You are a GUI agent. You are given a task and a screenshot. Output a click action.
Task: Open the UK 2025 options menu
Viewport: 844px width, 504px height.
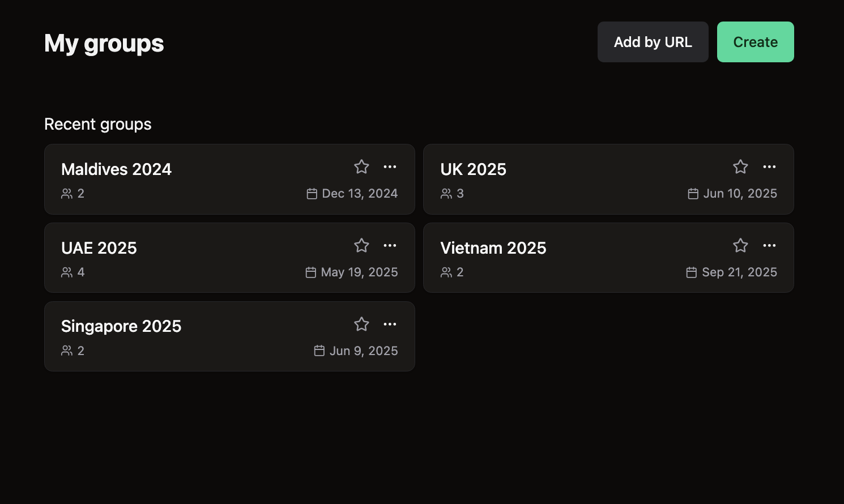(769, 166)
